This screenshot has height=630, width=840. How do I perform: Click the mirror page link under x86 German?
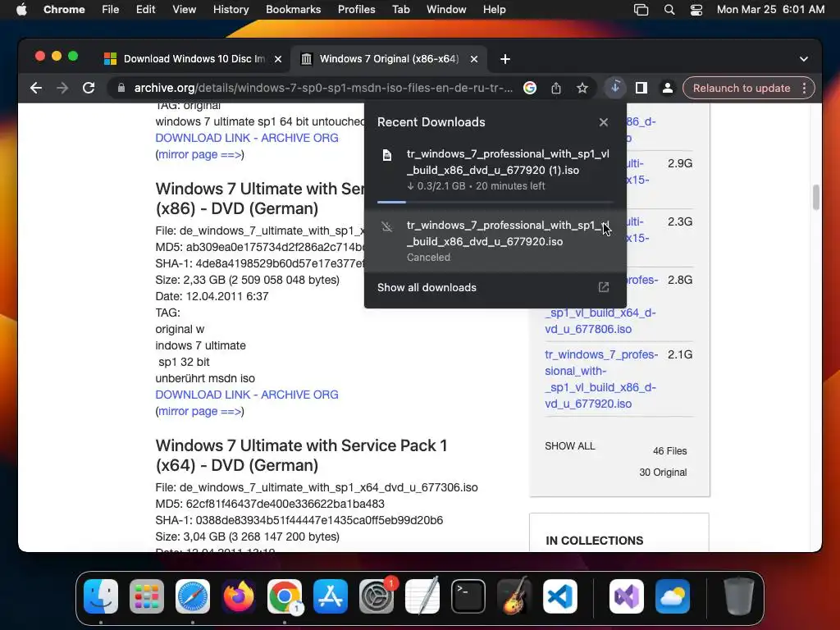point(200,411)
